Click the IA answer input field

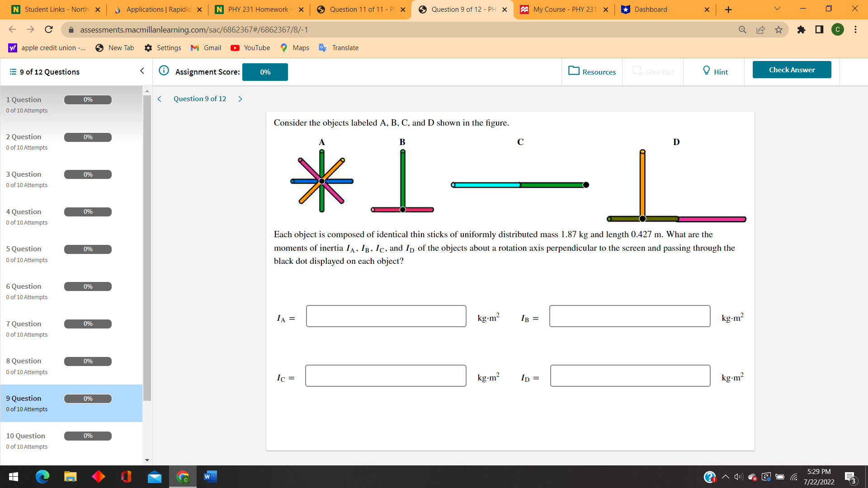point(386,316)
